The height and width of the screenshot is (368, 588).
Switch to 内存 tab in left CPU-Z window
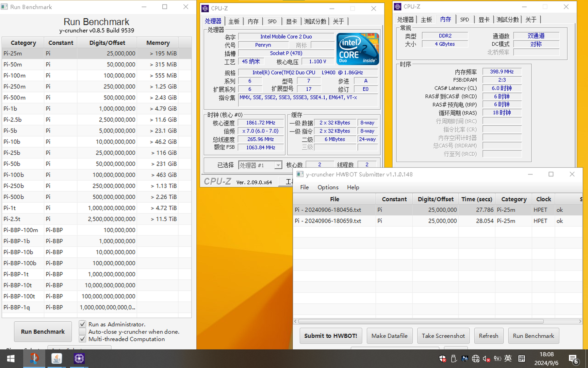coord(253,21)
